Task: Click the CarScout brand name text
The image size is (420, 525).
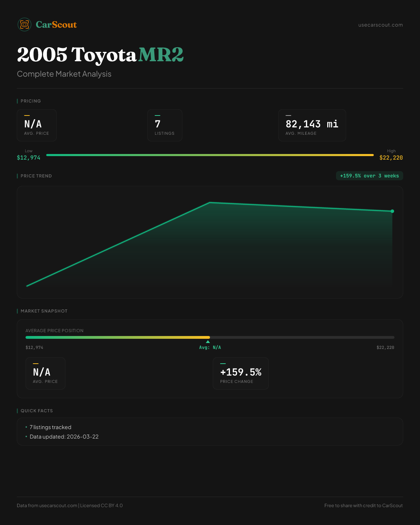Action: click(x=56, y=24)
